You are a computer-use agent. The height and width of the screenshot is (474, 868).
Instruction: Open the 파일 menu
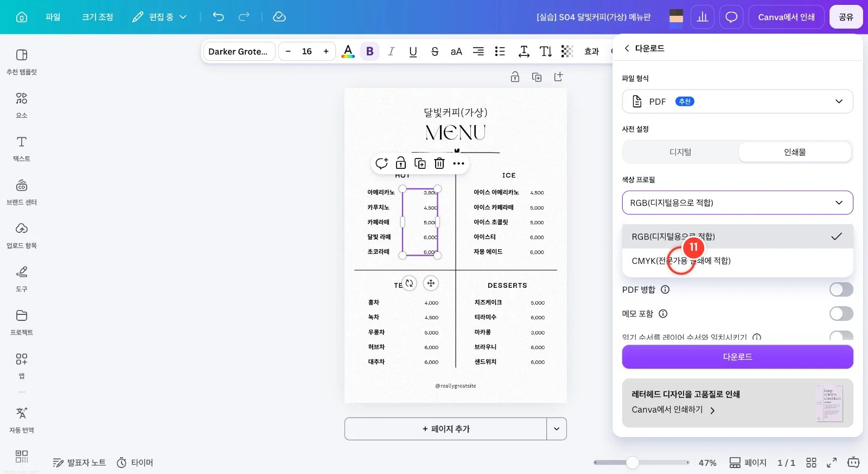[53, 17]
